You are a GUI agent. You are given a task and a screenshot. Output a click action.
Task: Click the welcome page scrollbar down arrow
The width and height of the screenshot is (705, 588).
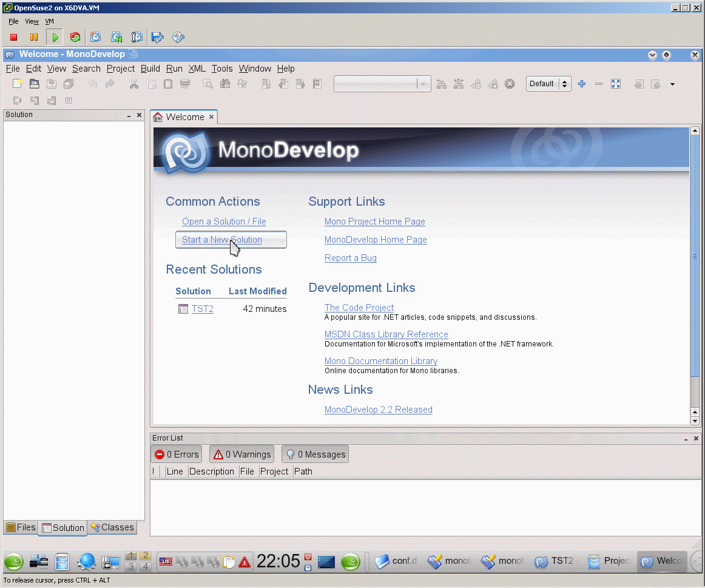(695, 421)
